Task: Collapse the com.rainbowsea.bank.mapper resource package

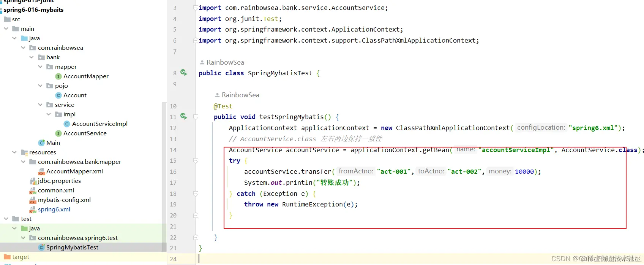Action: click(x=23, y=162)
